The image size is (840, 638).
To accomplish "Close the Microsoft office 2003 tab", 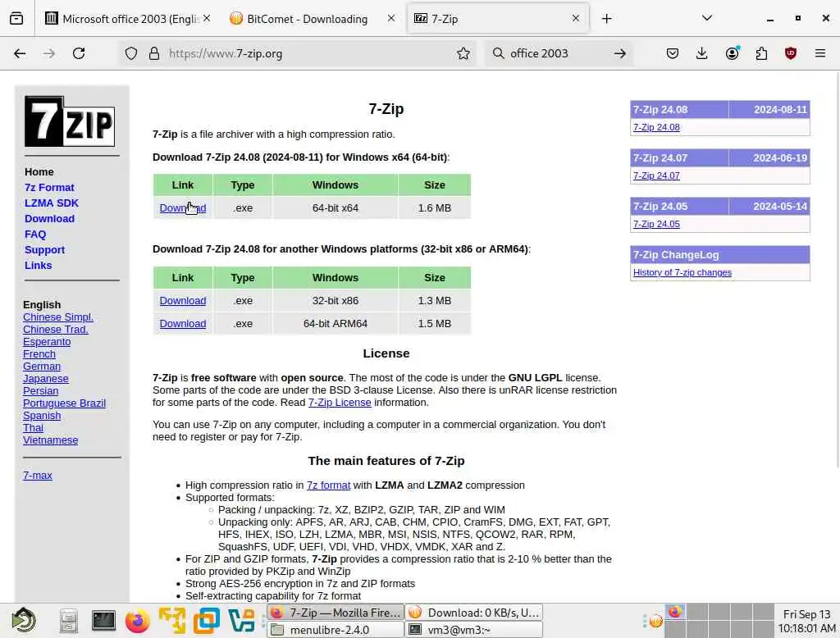I will [207, 18].
